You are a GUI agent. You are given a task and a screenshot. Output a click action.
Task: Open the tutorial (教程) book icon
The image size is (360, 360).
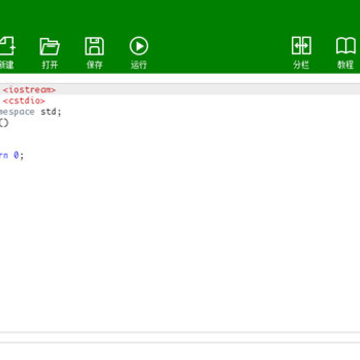point(346,46)
